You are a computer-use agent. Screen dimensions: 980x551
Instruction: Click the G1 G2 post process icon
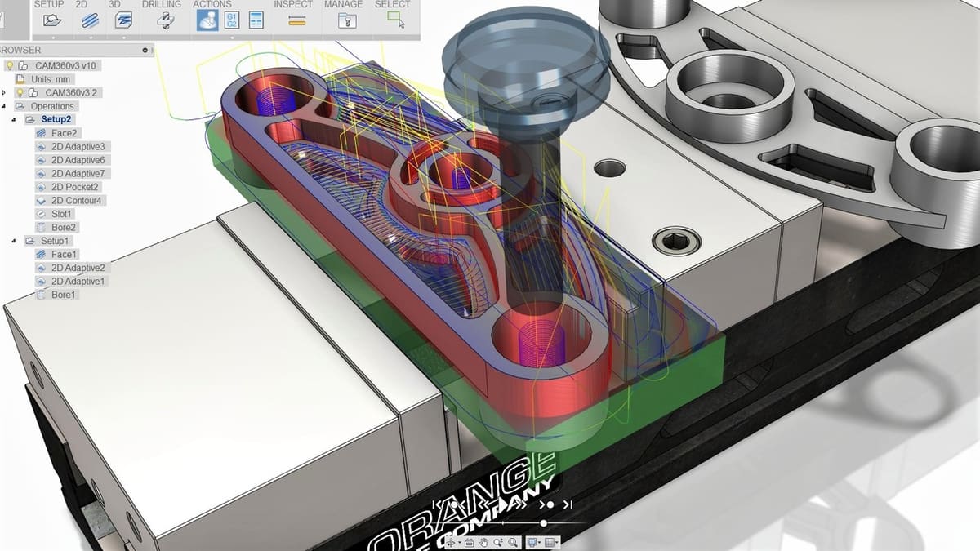click(x=231, y=20)
